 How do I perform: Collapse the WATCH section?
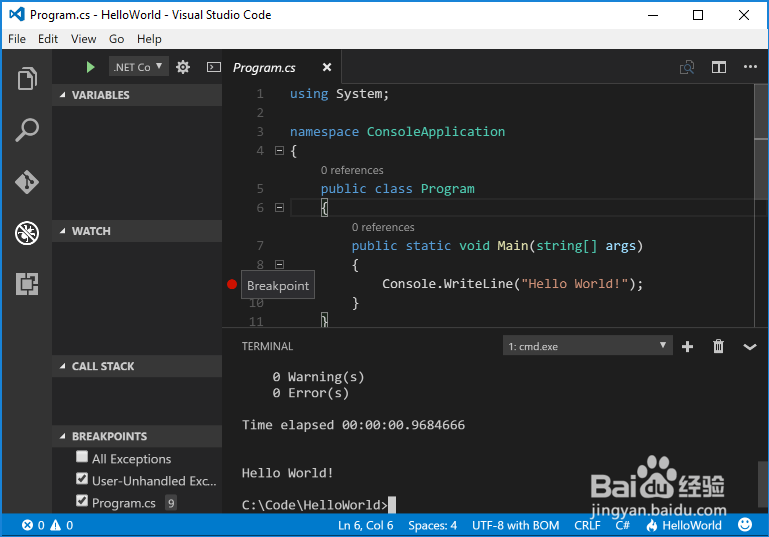137,231
